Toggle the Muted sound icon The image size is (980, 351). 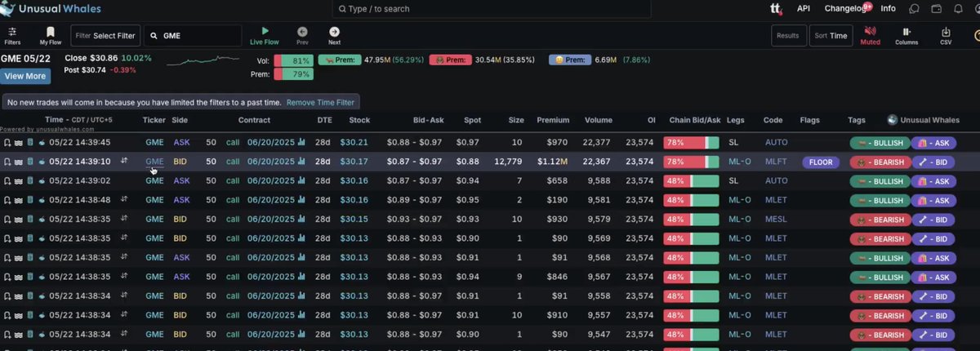pyautogui.click(x=870, y=31)
